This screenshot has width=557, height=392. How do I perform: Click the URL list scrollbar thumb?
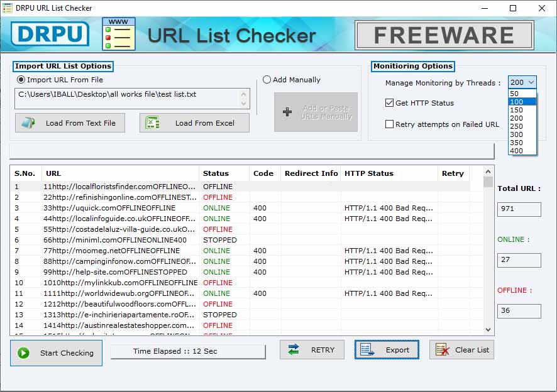pos(488,182)
